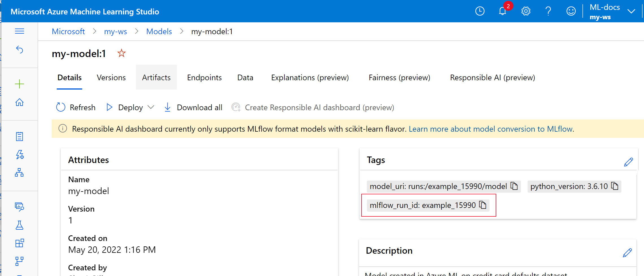Open Automated ML from the sidebar
This screenshot has height=276, width=644.
pyautogui.click(x=19, y=155)
